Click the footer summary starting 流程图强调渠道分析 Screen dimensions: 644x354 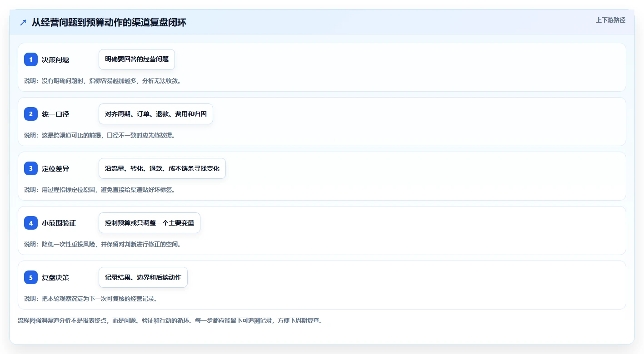[170, 320]
